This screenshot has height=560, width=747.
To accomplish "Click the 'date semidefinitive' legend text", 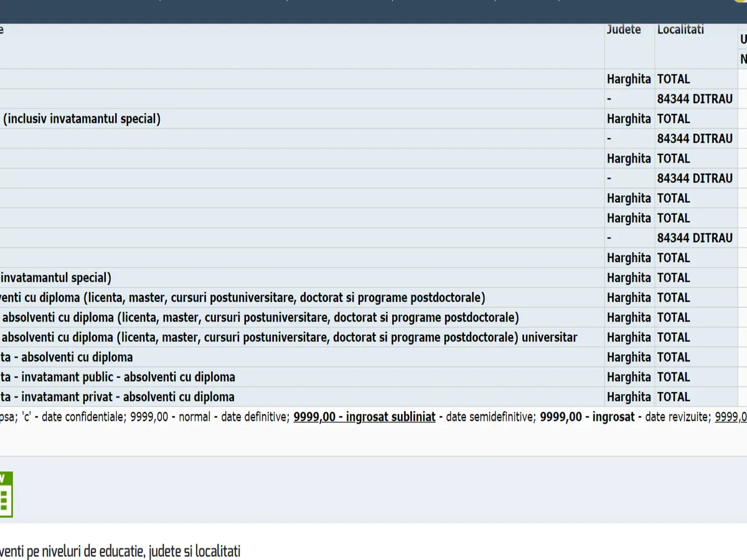I will pyautogui.click(x=491, y=417).
